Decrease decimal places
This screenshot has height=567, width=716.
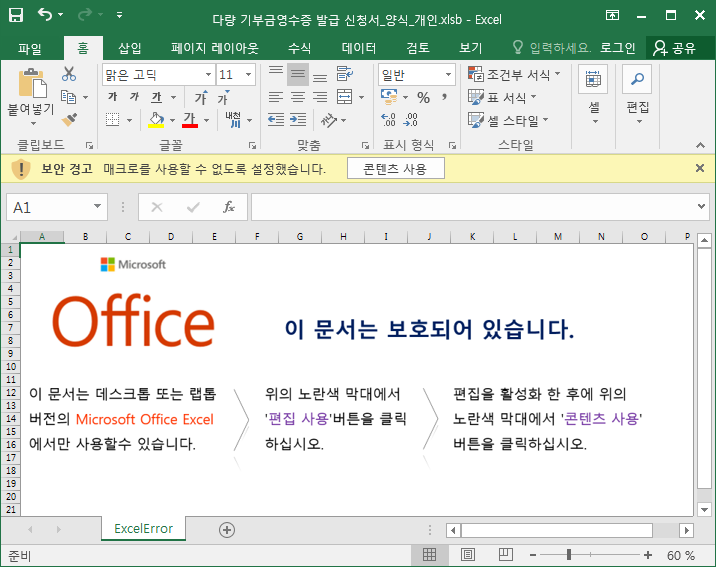[x=411, y=120]
